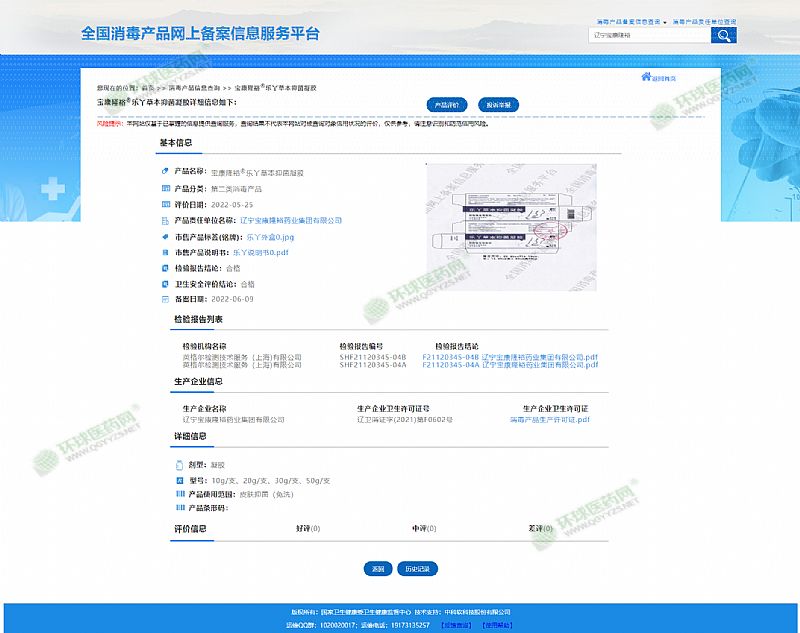
Task: Click the product packaging image thumbnail
Action: pos(511,227)
